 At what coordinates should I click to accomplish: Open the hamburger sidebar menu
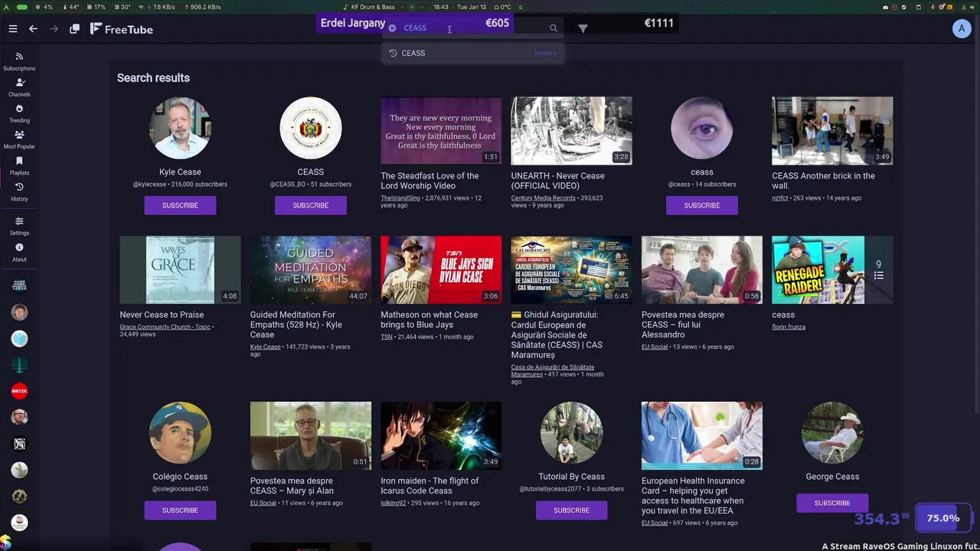click(x=13, y=29)
